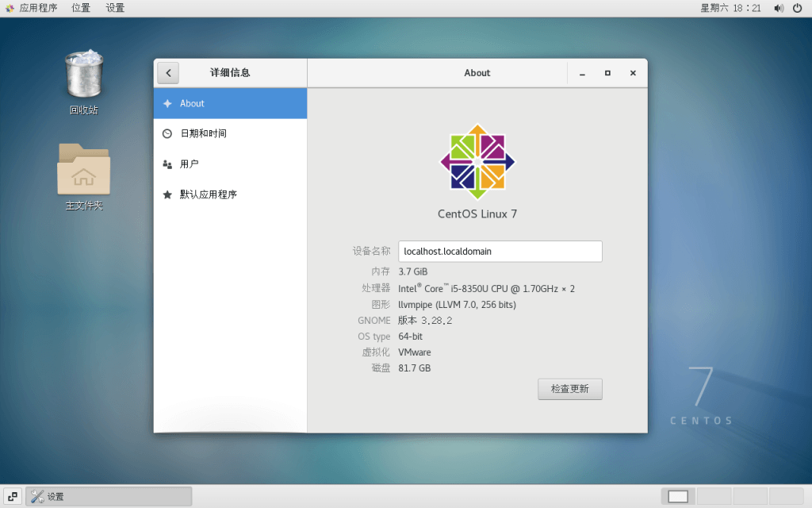Screen dimensions: 812x508
Task: Click the GNOME 版本 3.28.2 value
Action: pos(425,321)
